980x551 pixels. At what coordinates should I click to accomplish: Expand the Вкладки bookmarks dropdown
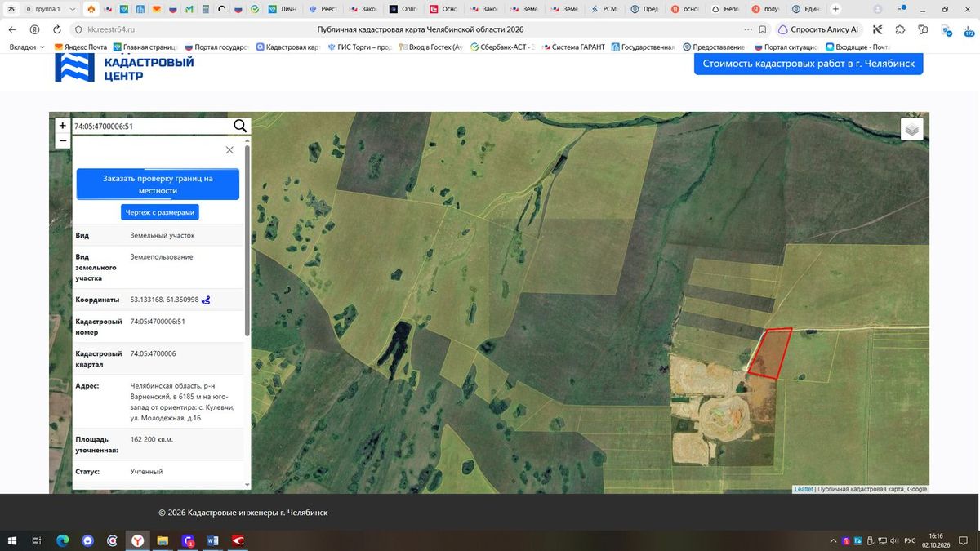point(27,47)
